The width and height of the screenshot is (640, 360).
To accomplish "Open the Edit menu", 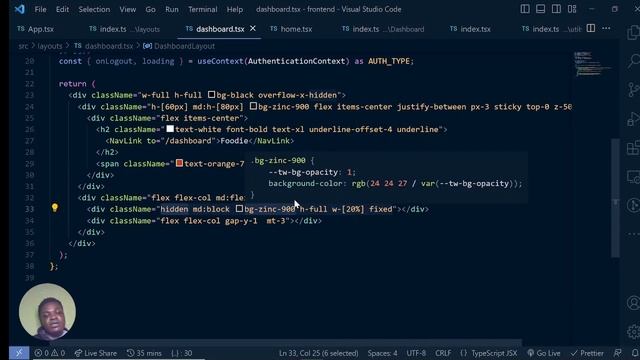I will click(62, 9).
